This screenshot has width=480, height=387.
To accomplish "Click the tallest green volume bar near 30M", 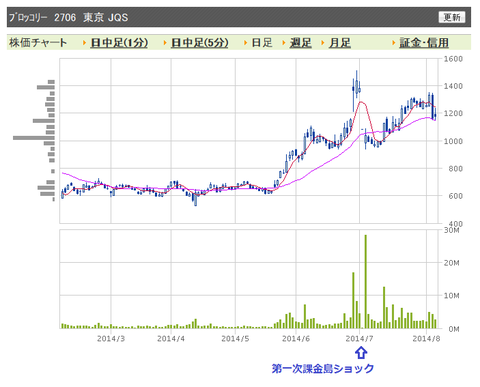I will coord(366,282).
